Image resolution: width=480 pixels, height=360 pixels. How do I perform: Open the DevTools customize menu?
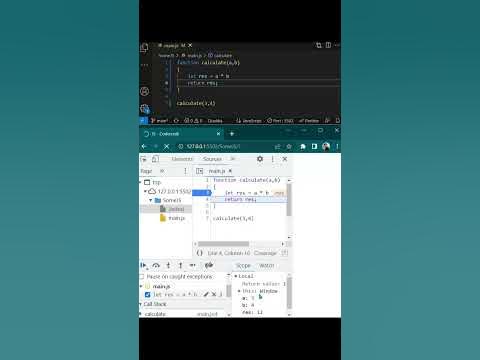pos(272,159)
